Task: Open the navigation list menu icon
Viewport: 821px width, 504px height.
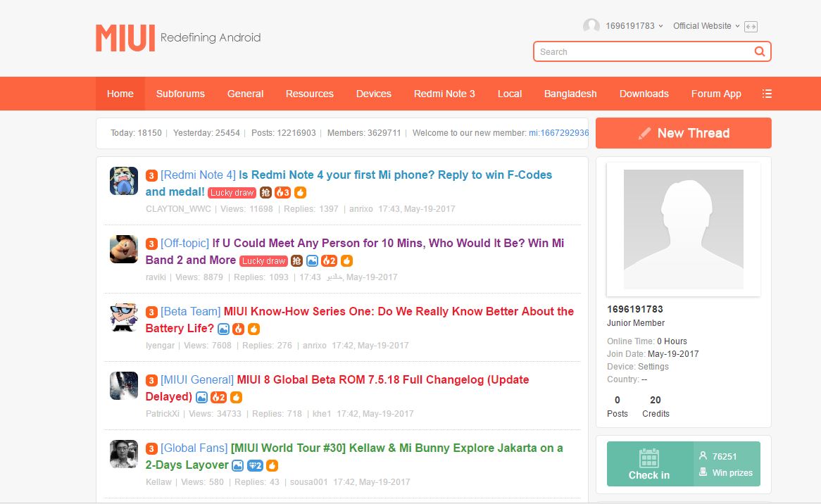Action: [x=767, y=94]
